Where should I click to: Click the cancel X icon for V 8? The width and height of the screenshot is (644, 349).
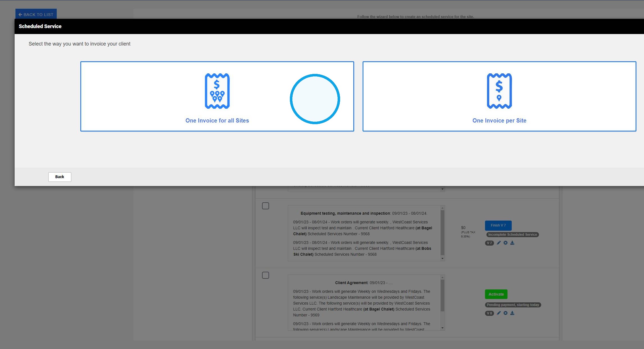click(x=505, y=313)
